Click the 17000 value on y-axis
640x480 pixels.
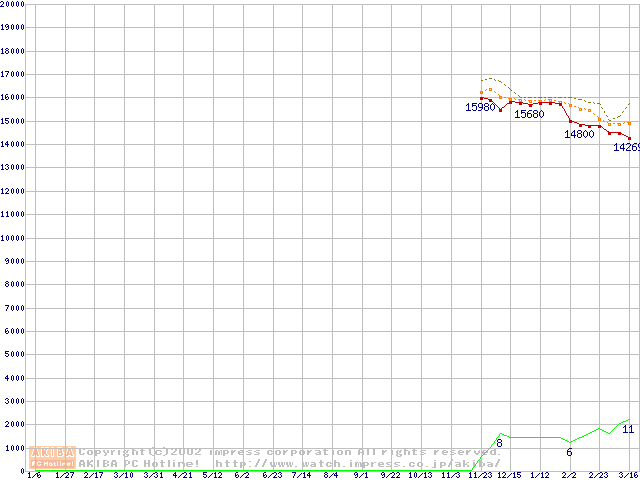(12, 74)
